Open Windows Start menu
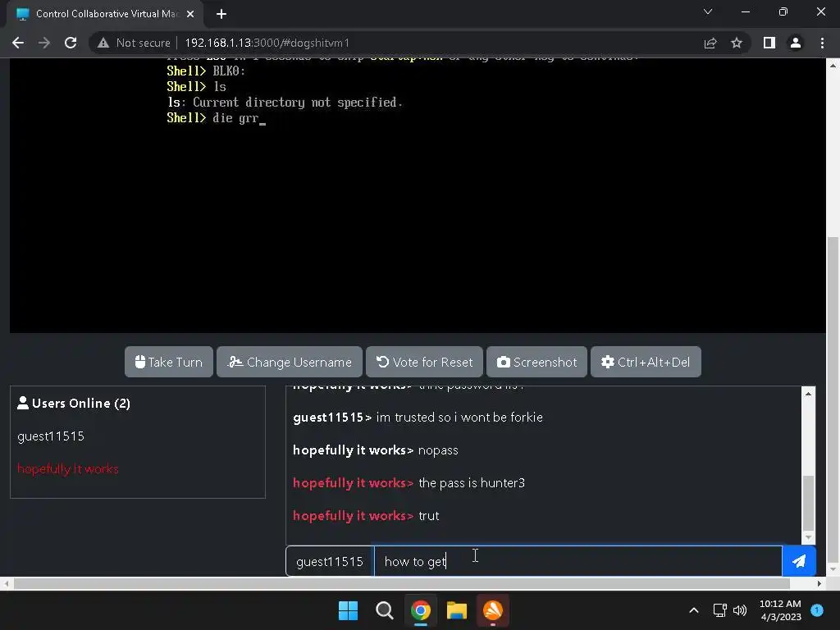The image size is (840, 630). point(348,610)
